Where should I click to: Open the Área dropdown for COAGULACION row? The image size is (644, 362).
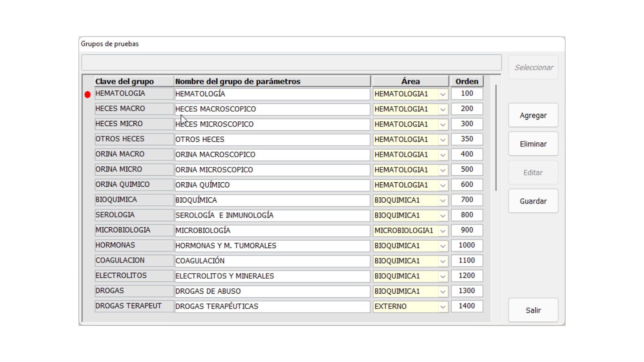443,261
